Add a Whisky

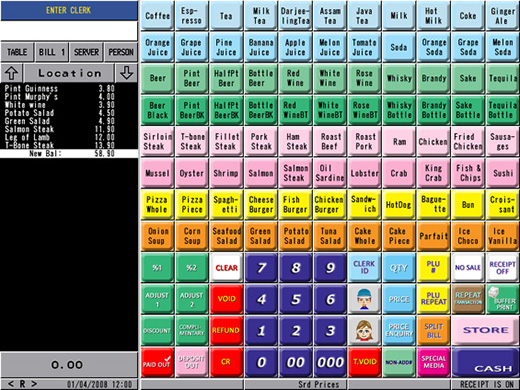(399, 78)
